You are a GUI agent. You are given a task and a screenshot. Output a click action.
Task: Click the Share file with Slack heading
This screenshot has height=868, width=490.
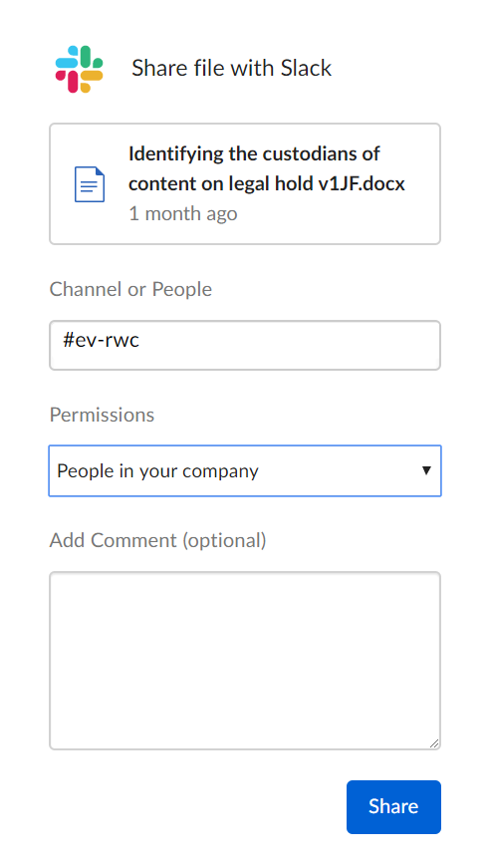point(232,68)
